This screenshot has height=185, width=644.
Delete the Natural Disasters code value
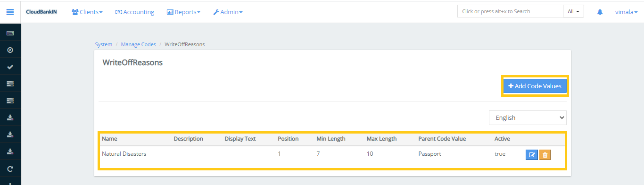click(545, 155)
